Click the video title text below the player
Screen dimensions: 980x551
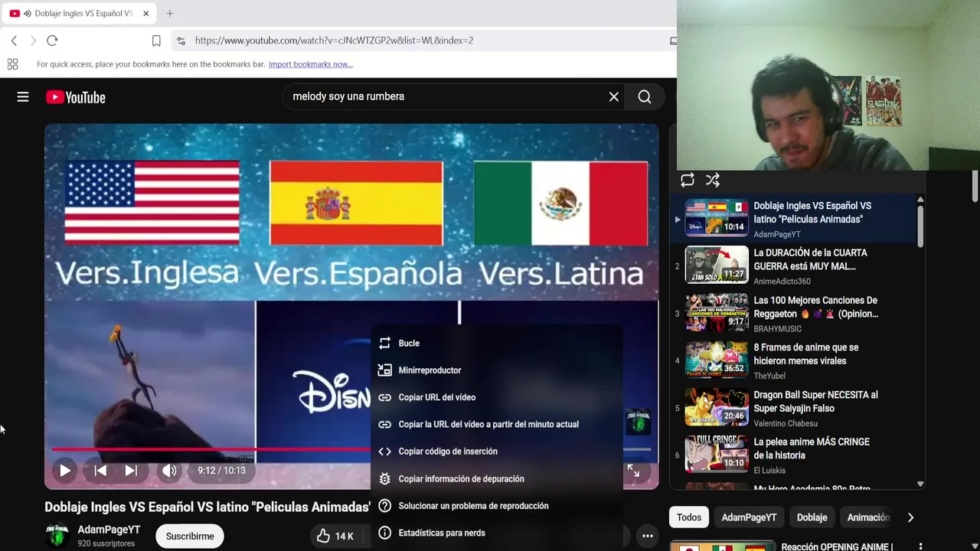coord(207,507)
